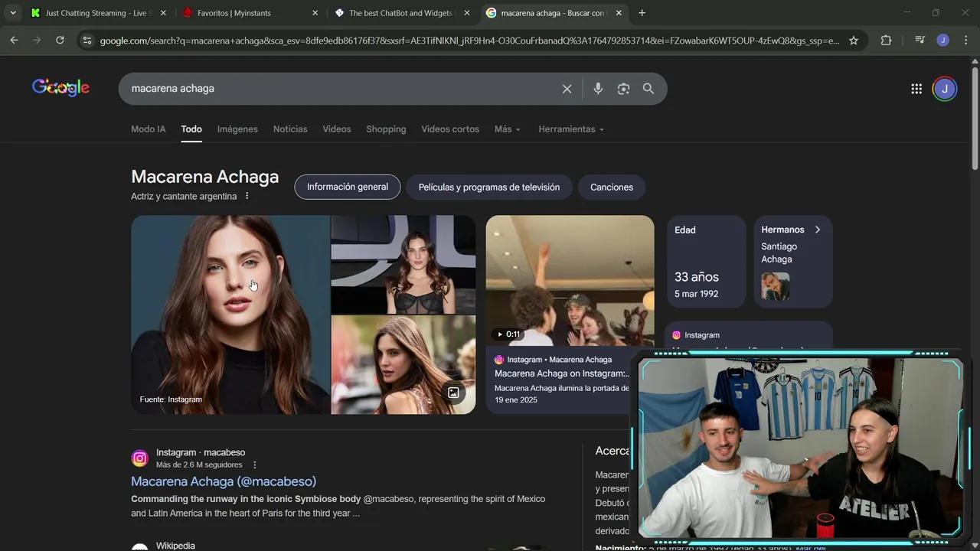Open the Chrome tab search dropdown arrow
Image resolution: width=980 pixels, height=551 pixels.
[x=13, y=13]
